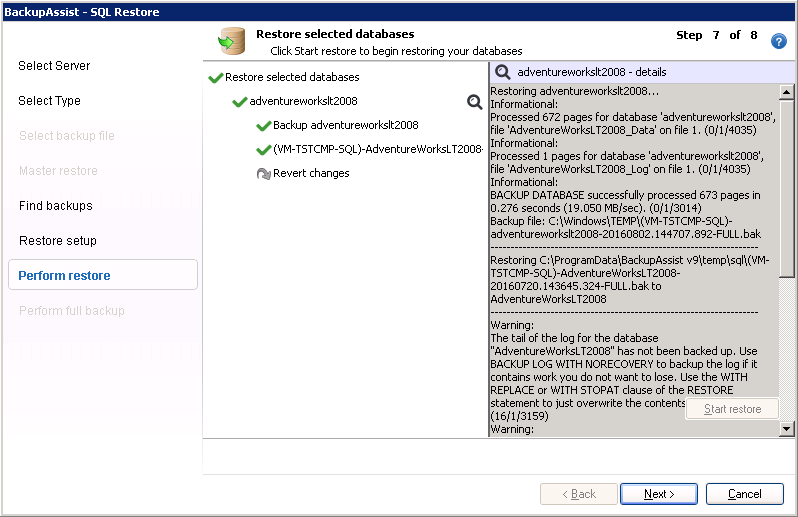Click the greyed Select backup file step
Image resolution: width=798 pixels, height=517 pixels.
click(x=67, y=136)
